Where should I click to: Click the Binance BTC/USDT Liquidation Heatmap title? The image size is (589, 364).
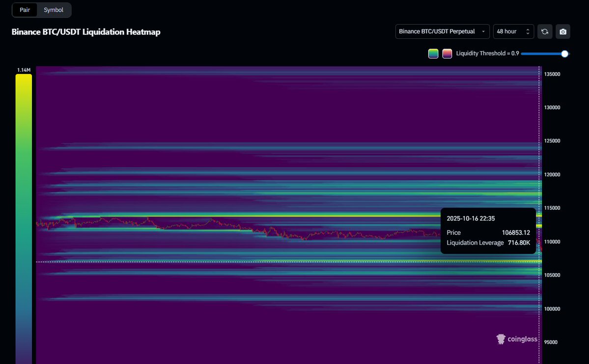point(86,32)
